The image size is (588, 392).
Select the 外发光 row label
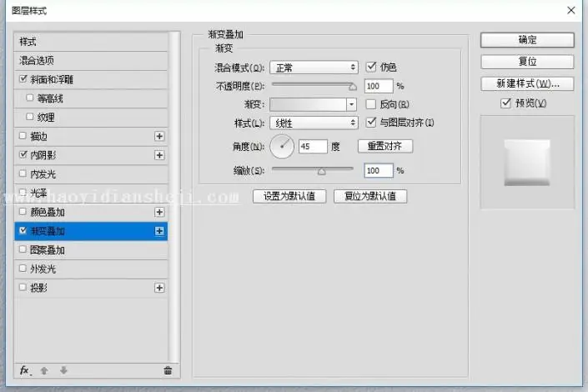pyautogui.click(x=43, y=269)
